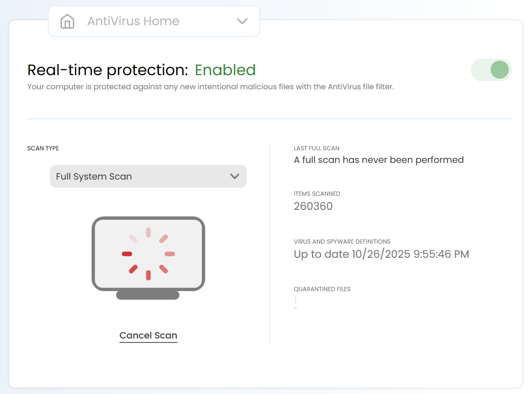Click the Enabled status text
Screen dimensions: 532x394
tap(225, 70)
